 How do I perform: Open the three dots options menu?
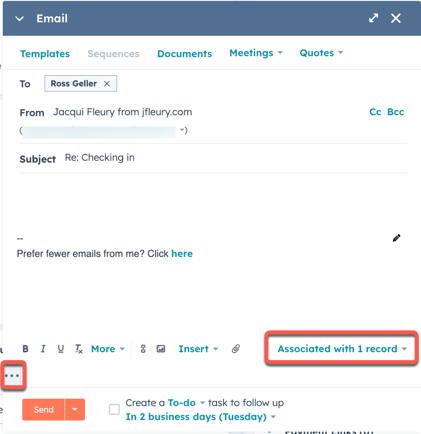12,376
